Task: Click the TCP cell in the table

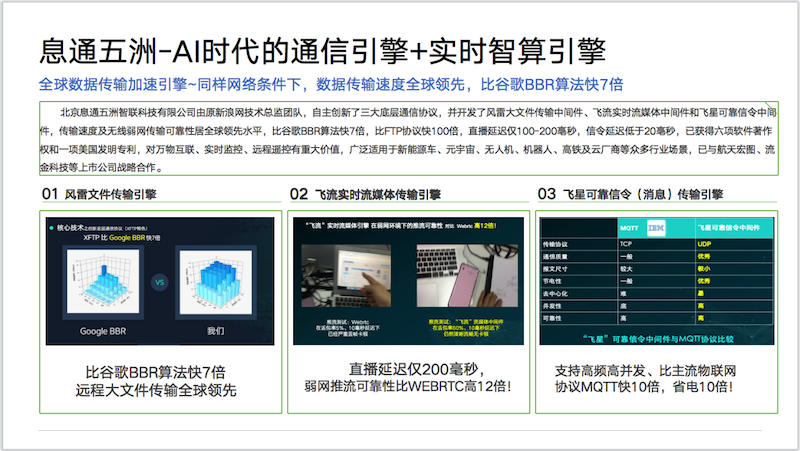Action: coord(626,244)
